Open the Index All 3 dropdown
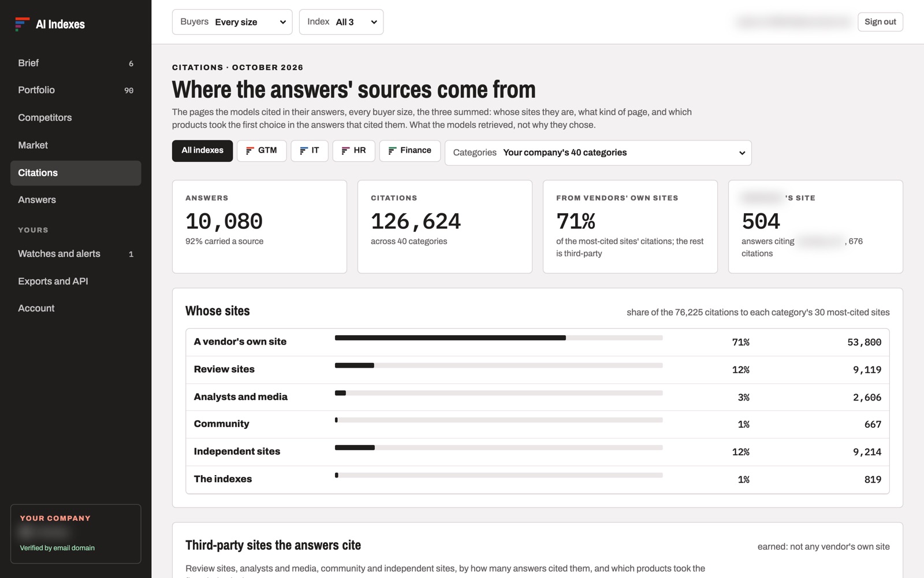Image resolution: width=924 pixels, height=578 pixels. pyautogui.click(x=341, y=22)
